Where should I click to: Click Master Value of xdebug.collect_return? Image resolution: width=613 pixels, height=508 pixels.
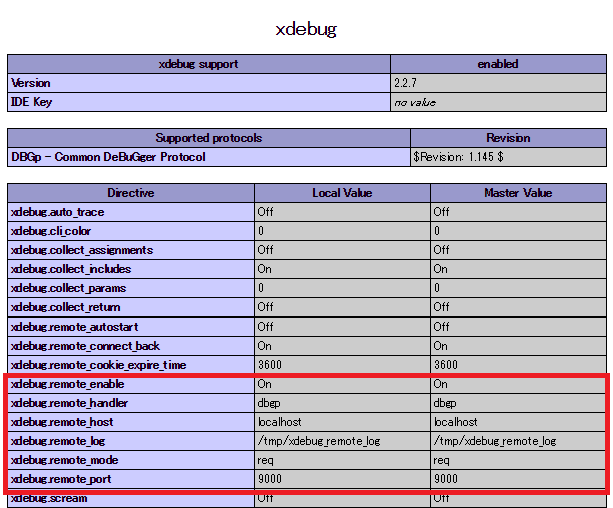tap(518, 307)
